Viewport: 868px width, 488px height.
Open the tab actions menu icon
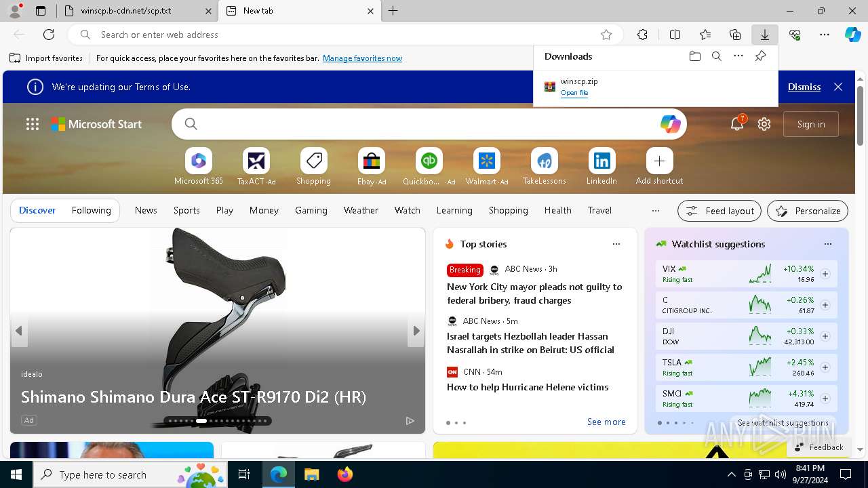click(41, 11)
